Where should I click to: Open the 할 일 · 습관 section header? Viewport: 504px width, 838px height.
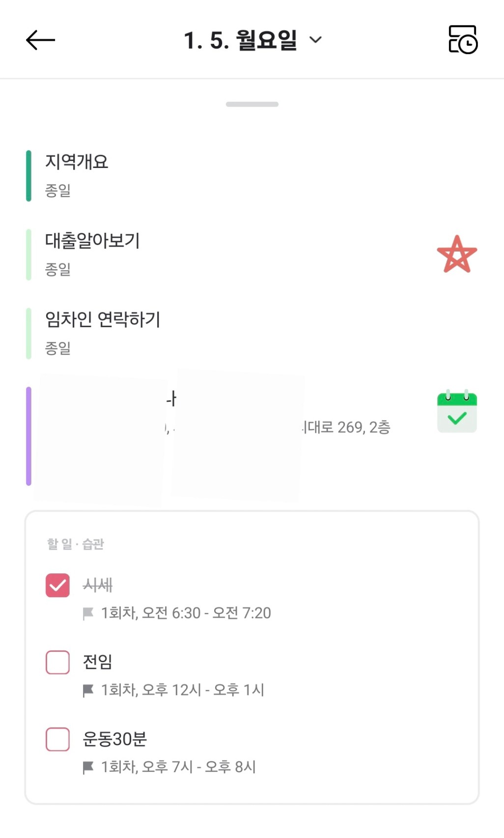(76, 544)
